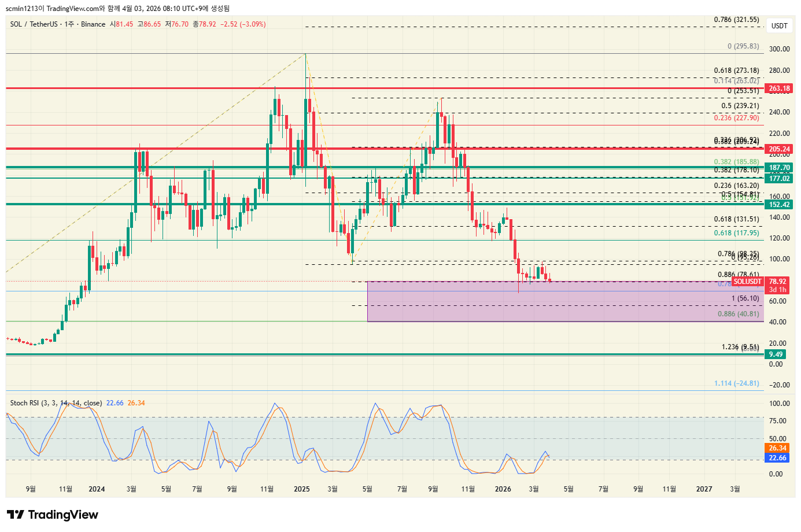Select the blue 22.66 Stoch RSI value tag
The width and height of the screenshot is (801, 532).
pyautogui.click(x=777, y=458)
